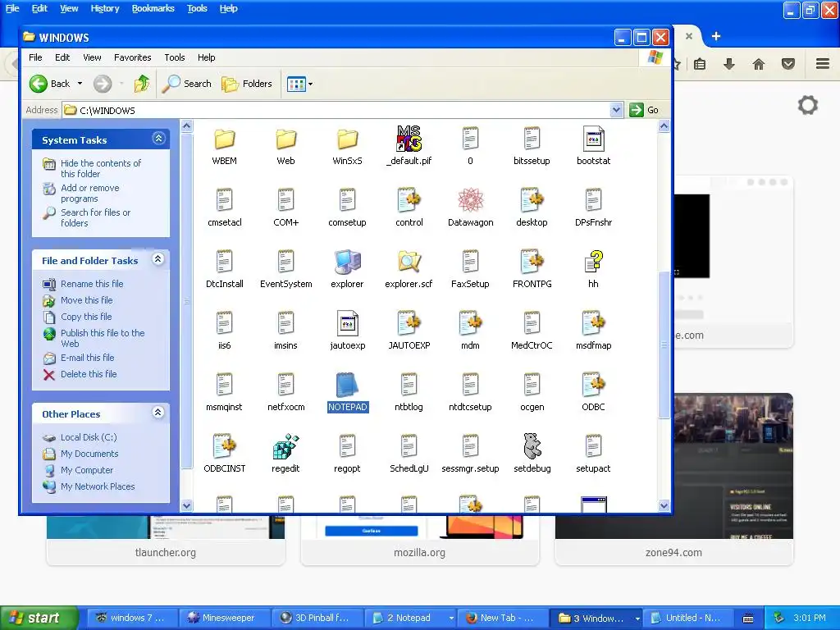Switch to 3D Pinball taskbar item
This screenshot has height=630, width=840.
click(x=317, y=619)
